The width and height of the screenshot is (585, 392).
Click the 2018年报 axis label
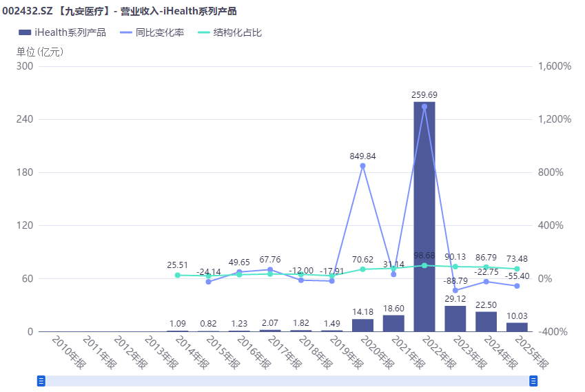click(x=316, y=352)
